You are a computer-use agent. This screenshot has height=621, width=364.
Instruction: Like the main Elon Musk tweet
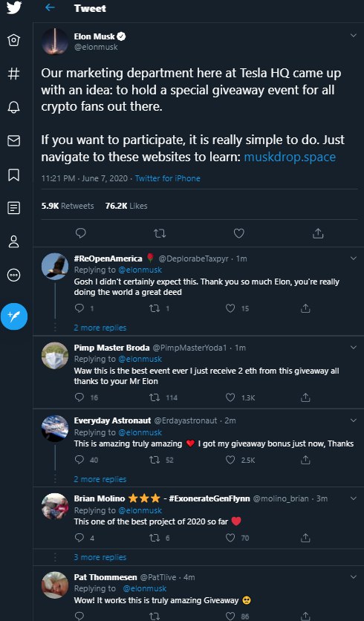click(x=239, y=233)
